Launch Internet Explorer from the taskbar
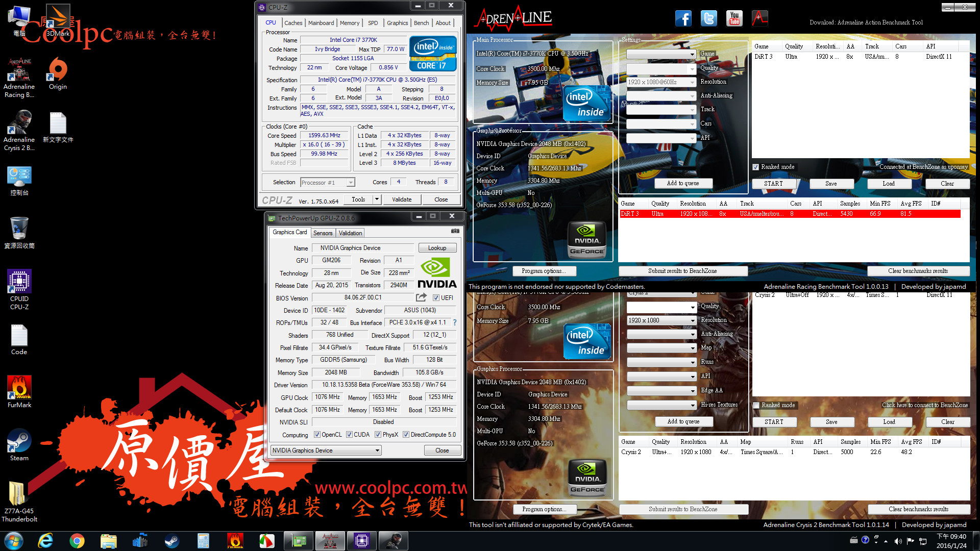This screenshot has height=551, width=980. 45,541
